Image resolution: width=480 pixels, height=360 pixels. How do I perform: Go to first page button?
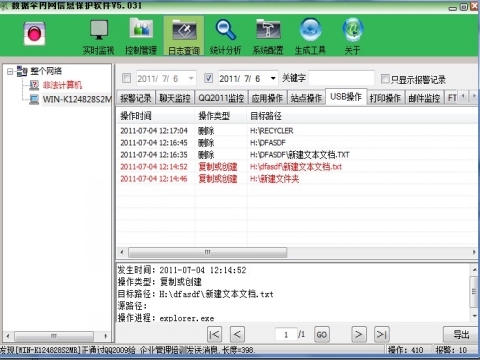click(x=214, y=334)
